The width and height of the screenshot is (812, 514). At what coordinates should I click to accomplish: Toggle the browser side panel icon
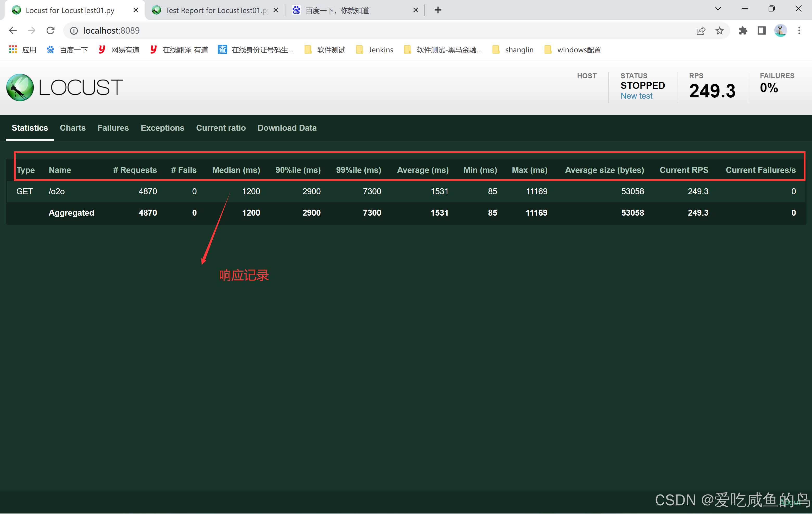(x=762, y=31)
